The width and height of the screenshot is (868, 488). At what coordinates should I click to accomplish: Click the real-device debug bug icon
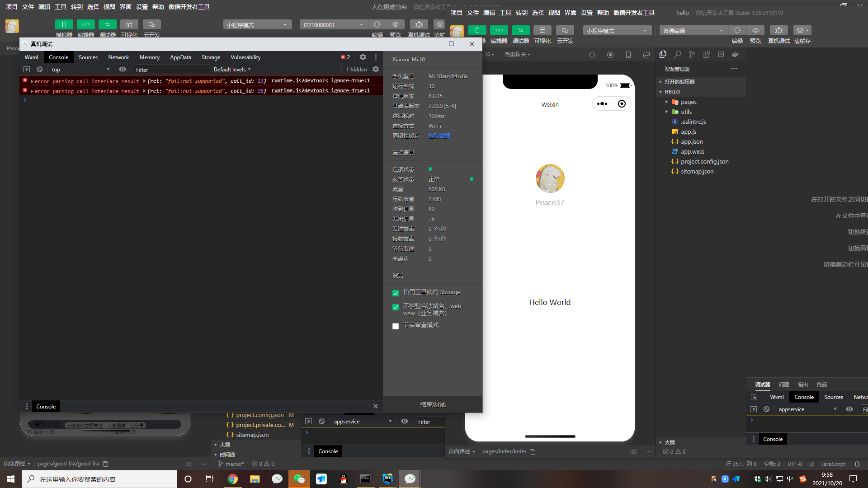point(778,30)
